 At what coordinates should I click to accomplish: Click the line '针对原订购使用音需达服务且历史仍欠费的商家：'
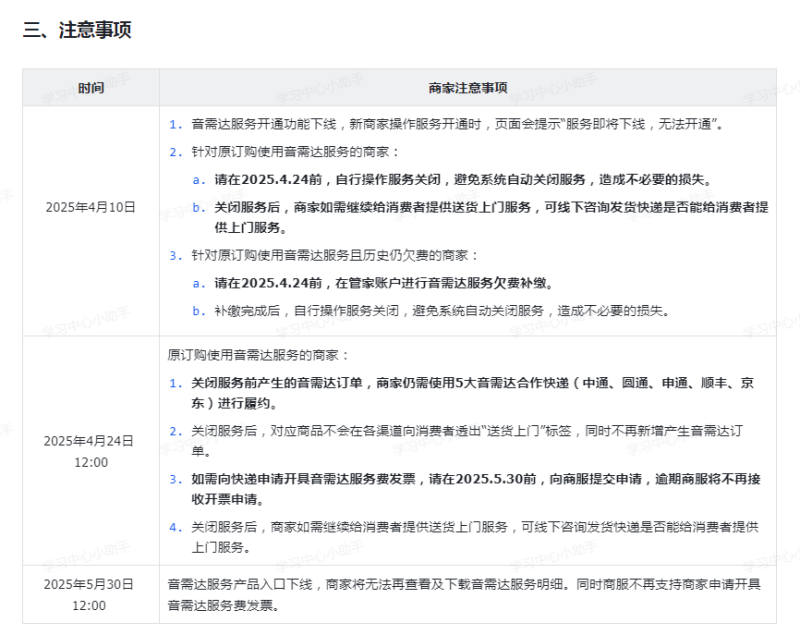click(335, 256)
